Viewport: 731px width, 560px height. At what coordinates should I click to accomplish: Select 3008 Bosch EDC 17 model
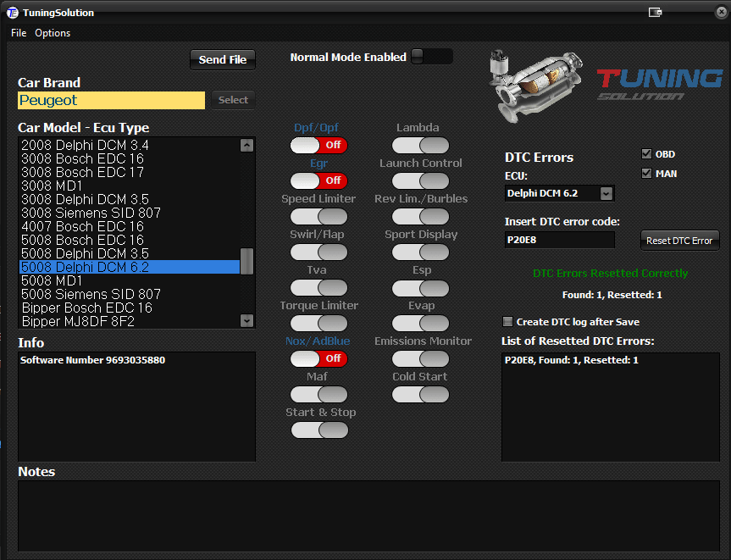click(x=130, y=173)
